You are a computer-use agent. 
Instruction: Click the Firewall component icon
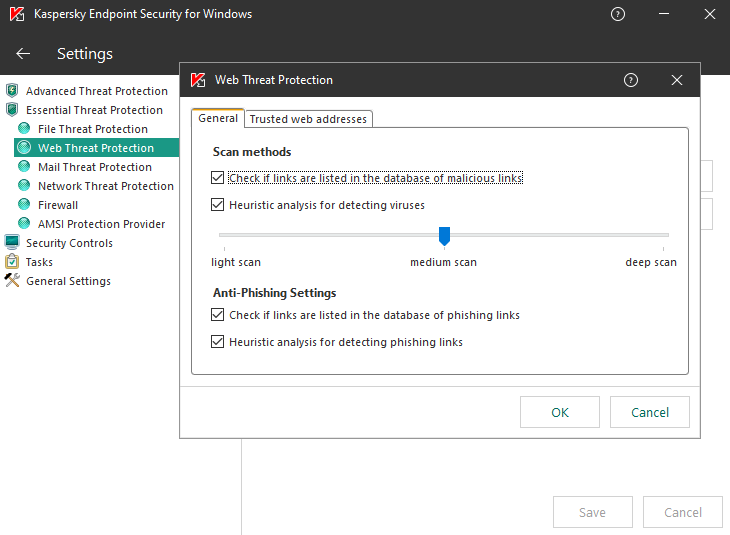click(25, 205)
